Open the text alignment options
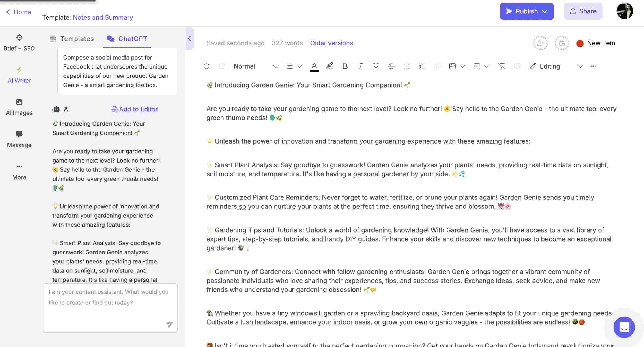 point(290,66)
